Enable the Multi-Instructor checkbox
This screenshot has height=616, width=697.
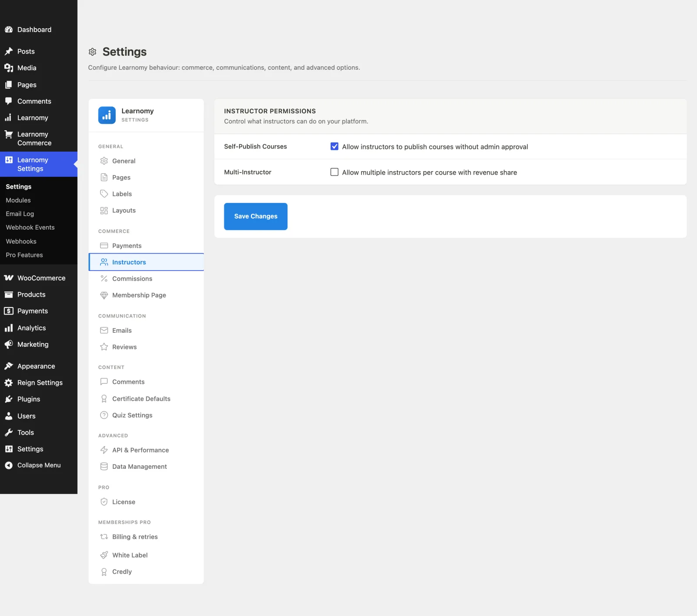(335, 172)
